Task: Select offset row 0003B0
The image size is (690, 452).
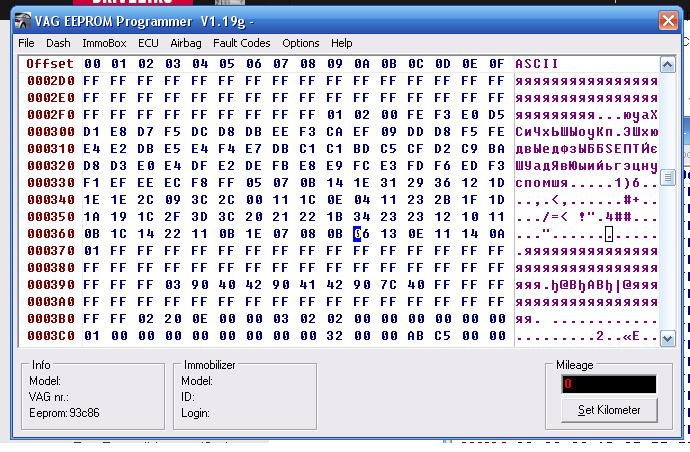Action: point(51,319)
